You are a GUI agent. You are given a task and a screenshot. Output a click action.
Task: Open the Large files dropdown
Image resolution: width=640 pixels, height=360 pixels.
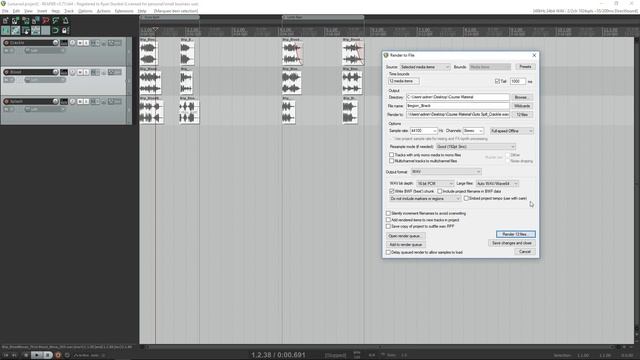tap(497, 184)
